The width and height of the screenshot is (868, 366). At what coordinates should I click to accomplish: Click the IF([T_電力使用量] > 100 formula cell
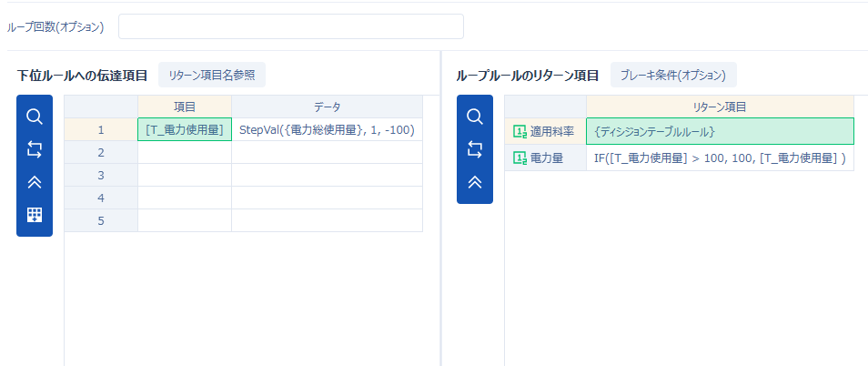[720, 158]
